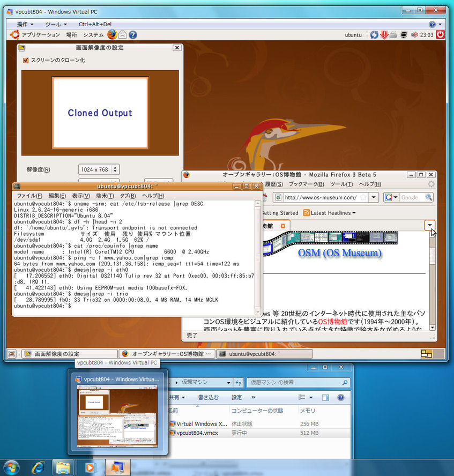Open the Google search engine selector
Image resolution: width=454 pixels, height=476 pixels.
[391, 198]
